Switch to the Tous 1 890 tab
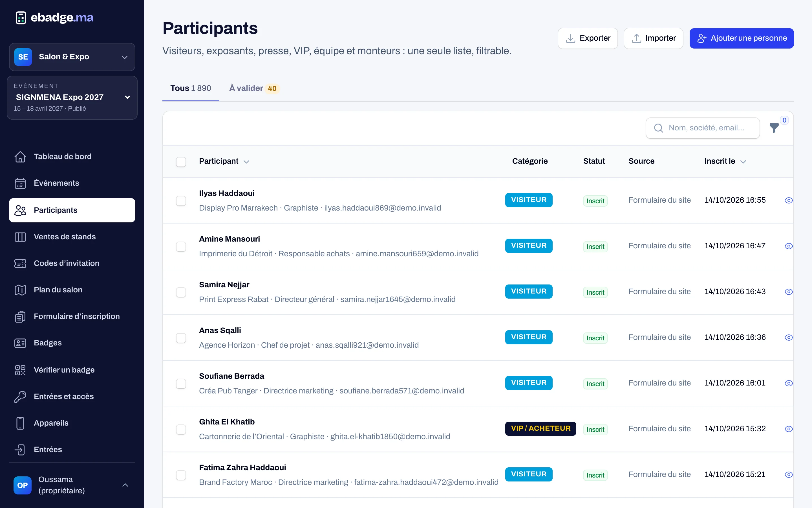 pyautogui.click(x=191, y=88)
